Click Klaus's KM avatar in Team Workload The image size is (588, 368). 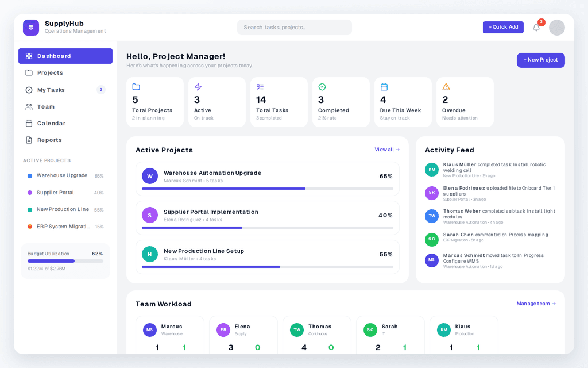444,329
